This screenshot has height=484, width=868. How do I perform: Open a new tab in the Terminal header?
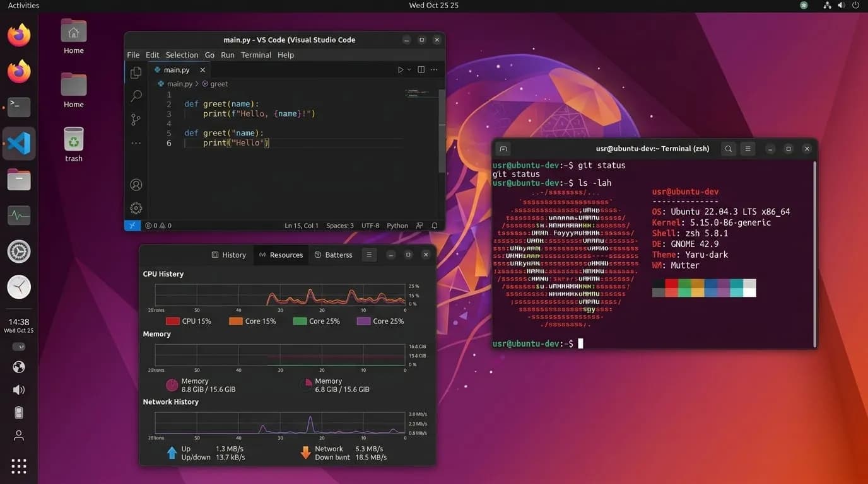point(503,149)
